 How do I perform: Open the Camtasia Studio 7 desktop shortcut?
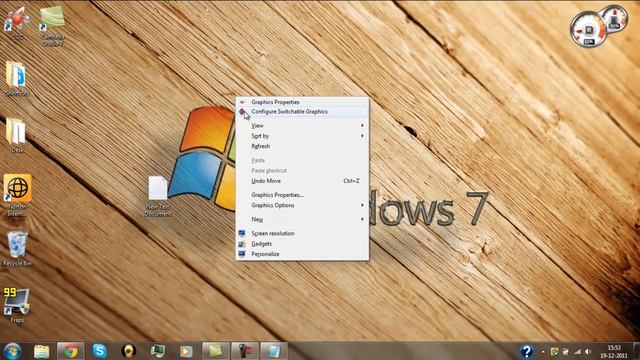pos(53,25)
